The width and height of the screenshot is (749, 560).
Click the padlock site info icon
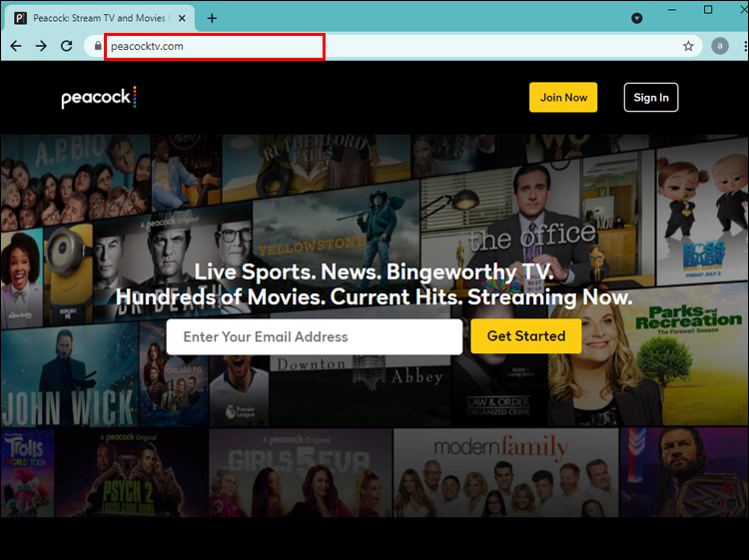pos(98,46)
